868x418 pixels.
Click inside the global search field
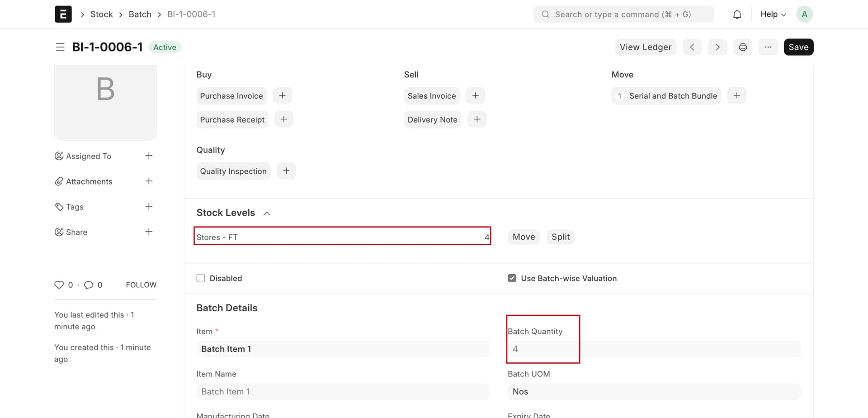(624, 14)
